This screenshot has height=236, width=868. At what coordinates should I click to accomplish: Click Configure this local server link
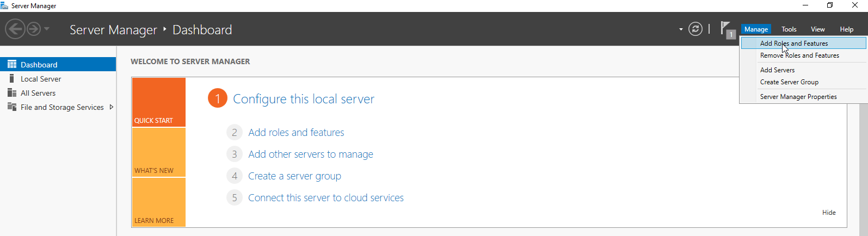[304, 99]
